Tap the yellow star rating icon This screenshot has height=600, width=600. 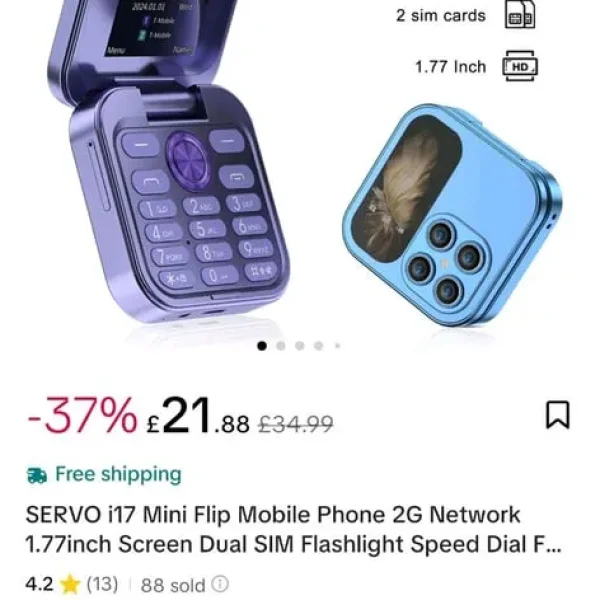tap(69, 583)
